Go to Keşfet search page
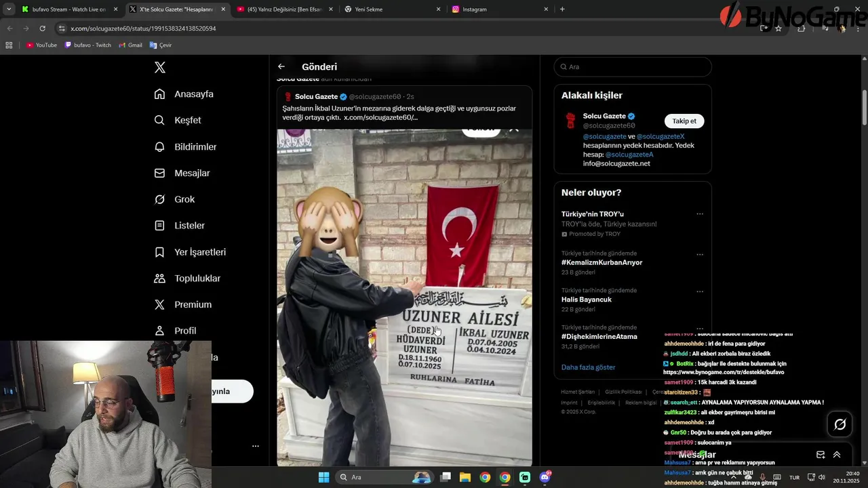This screenshot has width=868, height=488. point(178,120)
